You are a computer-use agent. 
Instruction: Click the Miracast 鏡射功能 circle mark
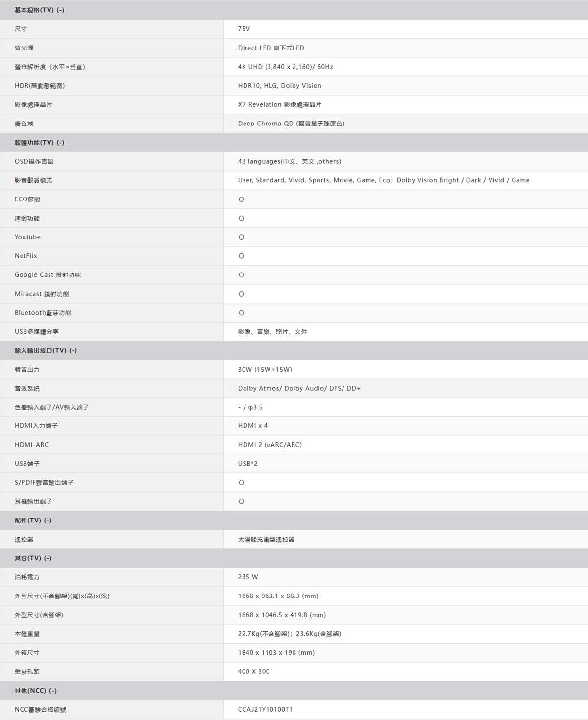click(241, 294)
